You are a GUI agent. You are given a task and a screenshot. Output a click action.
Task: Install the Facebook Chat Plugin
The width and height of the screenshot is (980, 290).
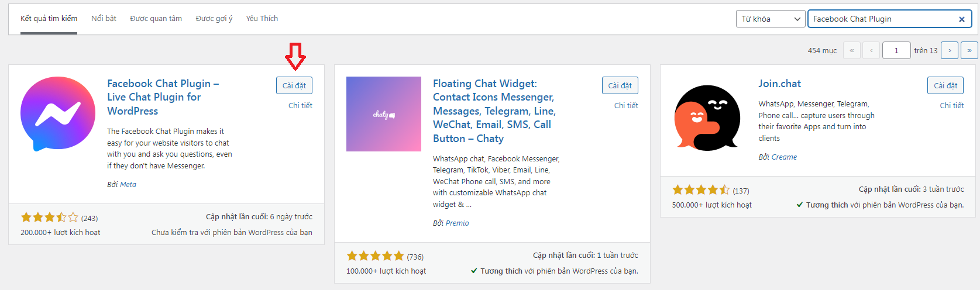[294, 85]
